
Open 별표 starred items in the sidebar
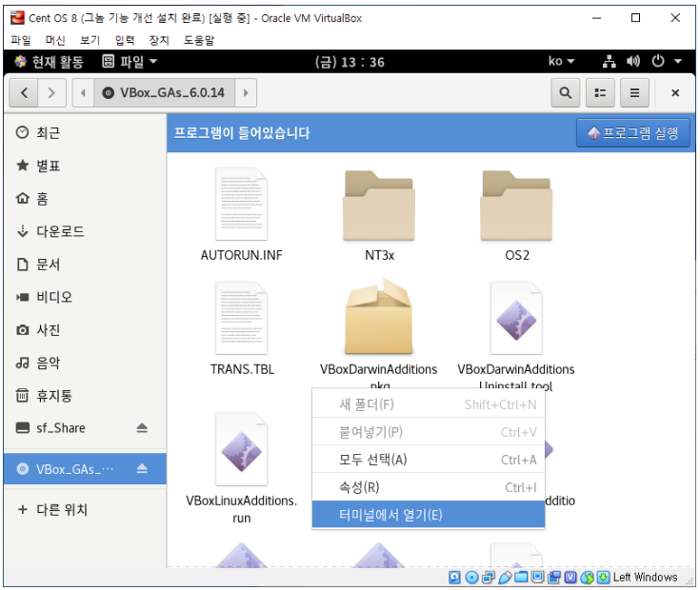pyautogui.click(x=85, y=166)
